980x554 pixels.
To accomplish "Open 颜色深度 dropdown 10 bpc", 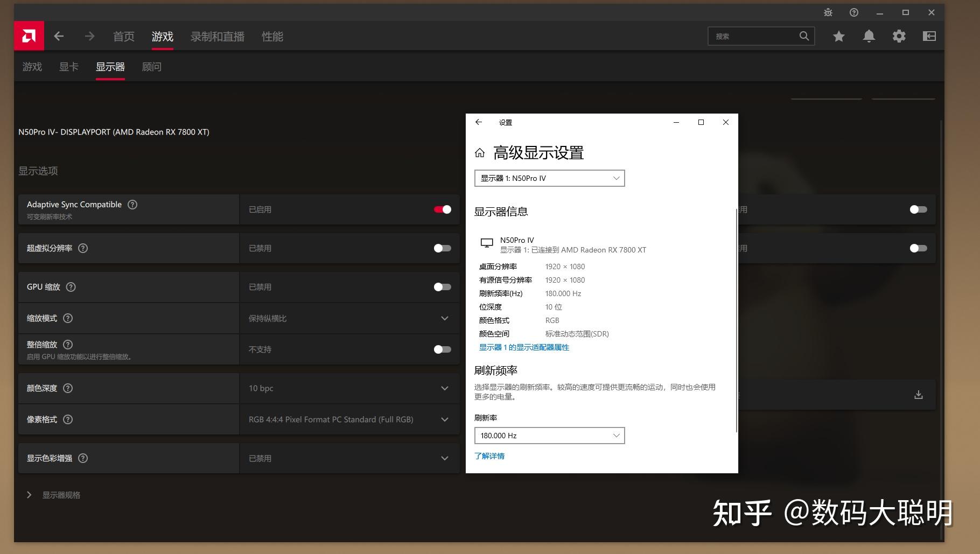I will coord(349,388).
